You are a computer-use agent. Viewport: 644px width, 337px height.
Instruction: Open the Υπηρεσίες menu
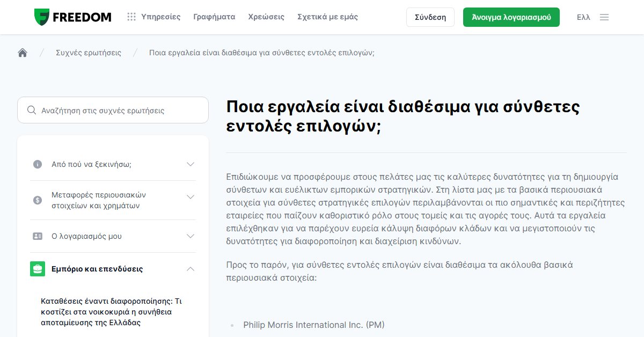(x=161, y=17)
